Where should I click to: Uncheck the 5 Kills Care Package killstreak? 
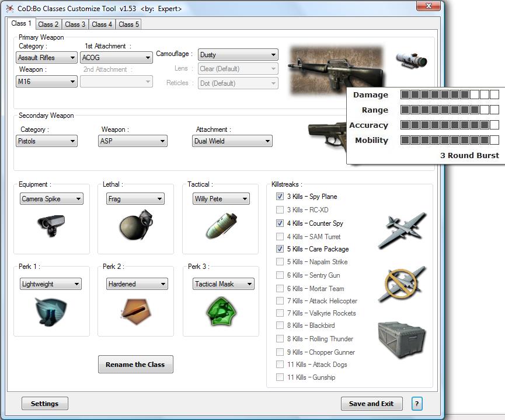coord(280,249)
